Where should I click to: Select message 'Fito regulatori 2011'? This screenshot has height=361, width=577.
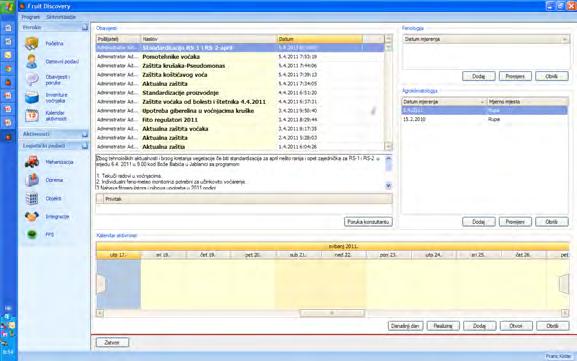240,120
